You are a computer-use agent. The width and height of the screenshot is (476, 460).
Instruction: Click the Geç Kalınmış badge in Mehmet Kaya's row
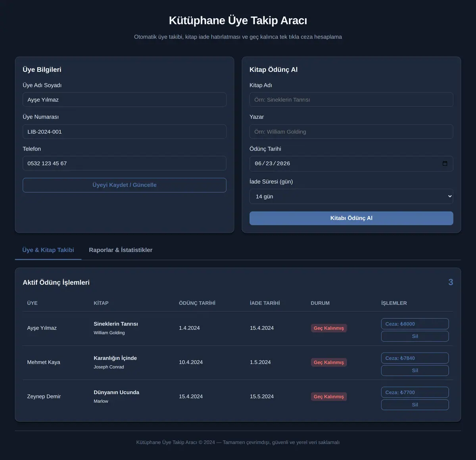pos(329,362)
